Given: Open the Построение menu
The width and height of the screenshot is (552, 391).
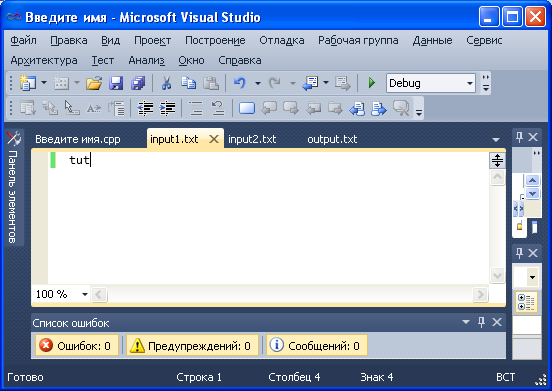Looking at the screenshot, I should click(215, 40).
